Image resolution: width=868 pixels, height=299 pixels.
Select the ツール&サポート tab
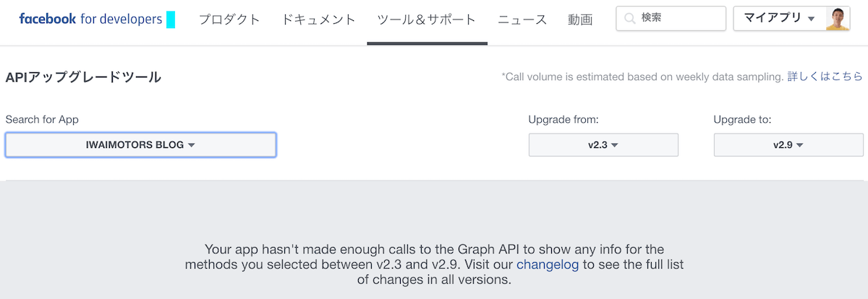tap(427, 19)
